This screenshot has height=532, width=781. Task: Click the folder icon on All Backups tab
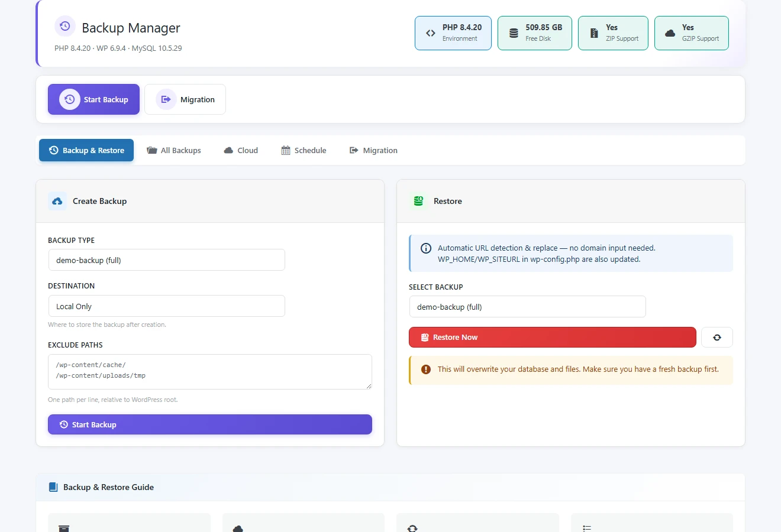(152, 150)
